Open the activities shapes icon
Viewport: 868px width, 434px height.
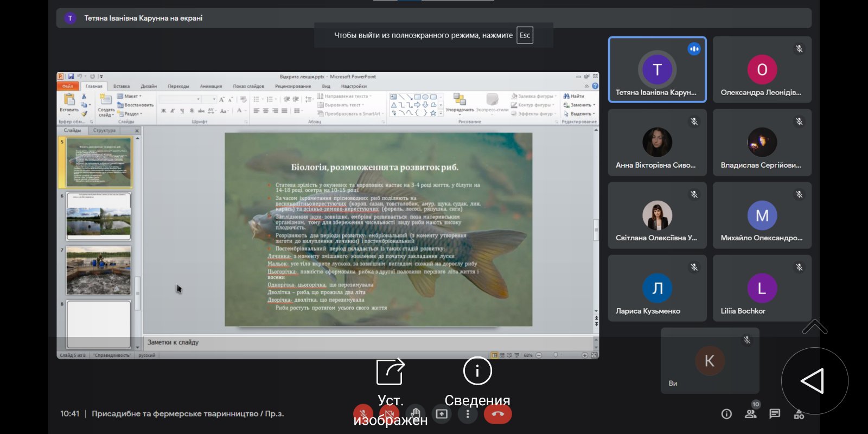(799, 414)
